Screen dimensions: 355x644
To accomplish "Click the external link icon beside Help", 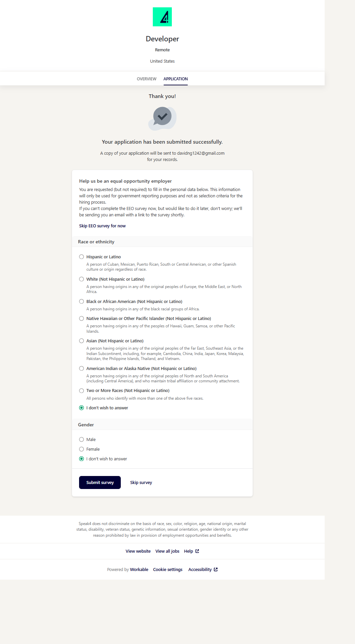I will click(197, 551).
